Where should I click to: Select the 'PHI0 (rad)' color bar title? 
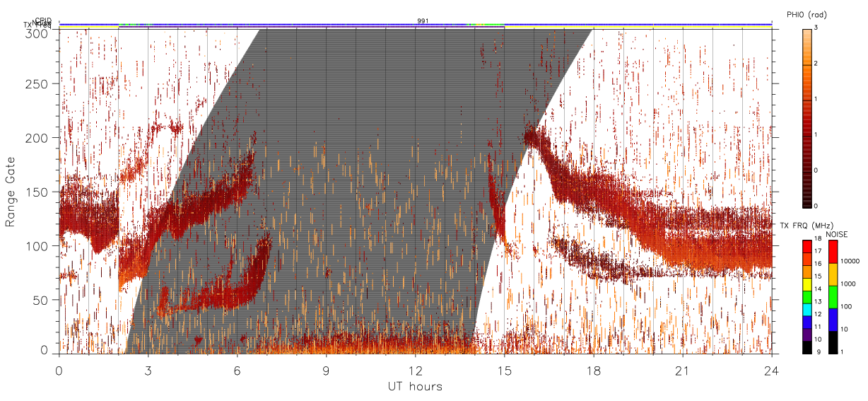coord(807,15)
